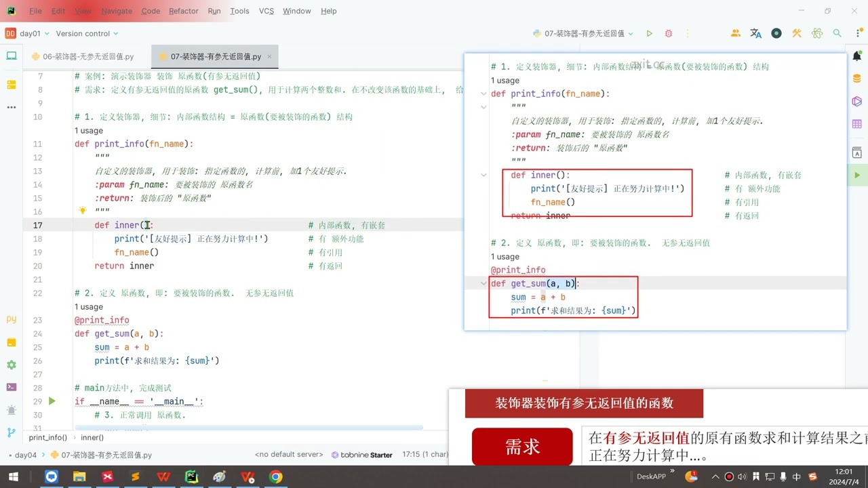Screen dimensions: 868x488
Task: Open the Terminal tool window icon
Action: pyautogui.click(x=12, y=387)
